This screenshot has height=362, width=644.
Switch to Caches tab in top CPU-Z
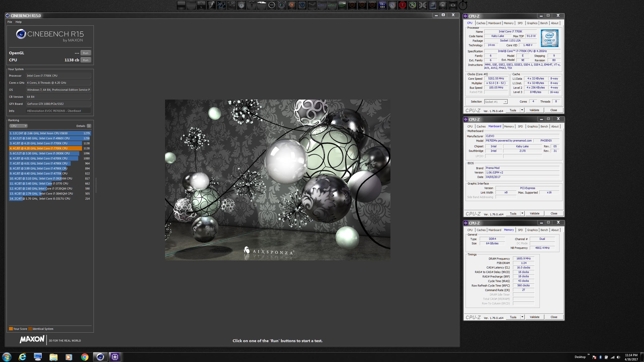(481, 23)
